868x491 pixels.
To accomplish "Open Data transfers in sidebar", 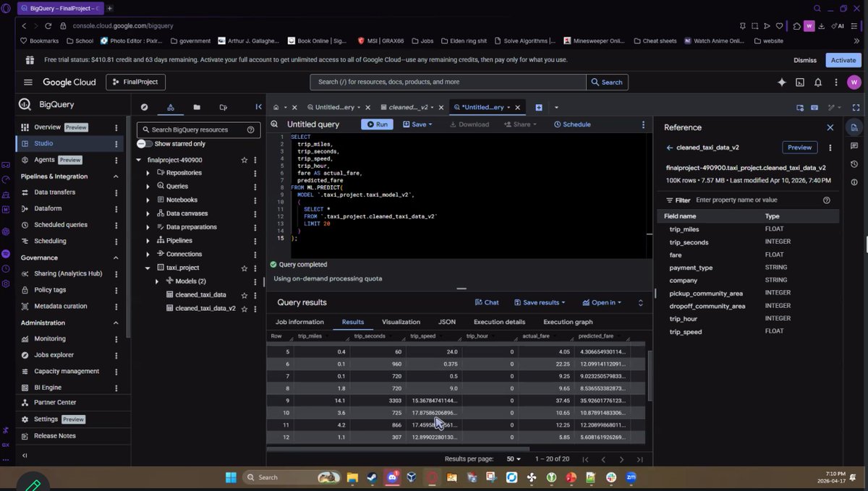I will (x=54, y=192).
